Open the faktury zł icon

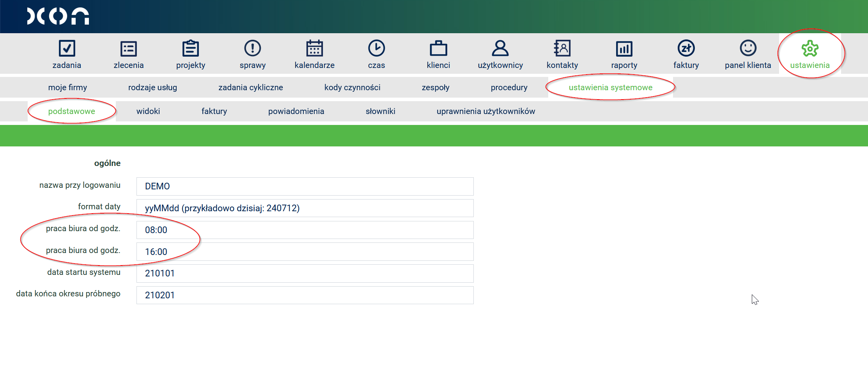[x=686, y=48]
